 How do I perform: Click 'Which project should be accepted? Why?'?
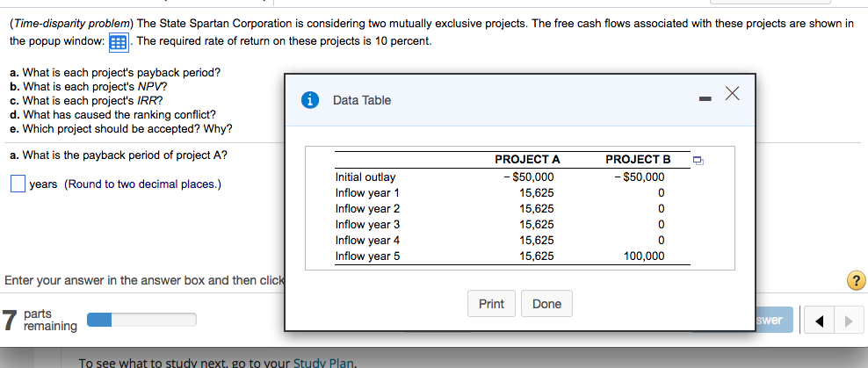pyautogui.click(x=127, y=129)
